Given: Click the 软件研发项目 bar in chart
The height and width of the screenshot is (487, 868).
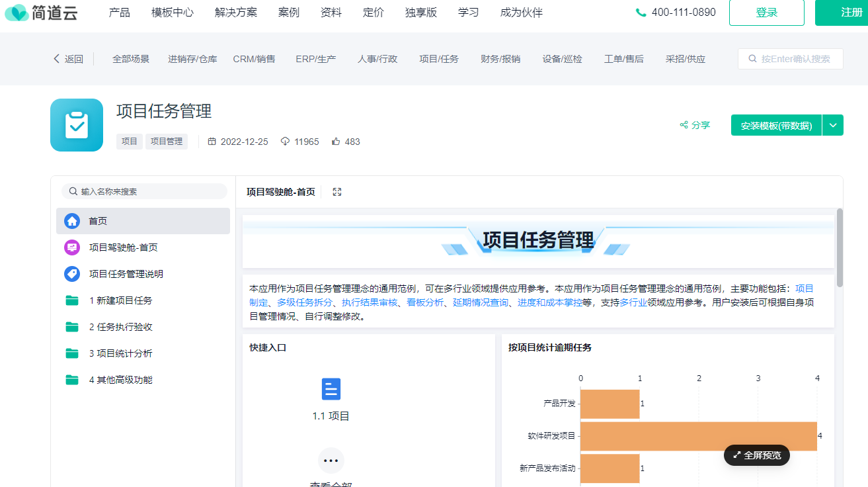Looking at the screenshot, I should pos(699,436).
